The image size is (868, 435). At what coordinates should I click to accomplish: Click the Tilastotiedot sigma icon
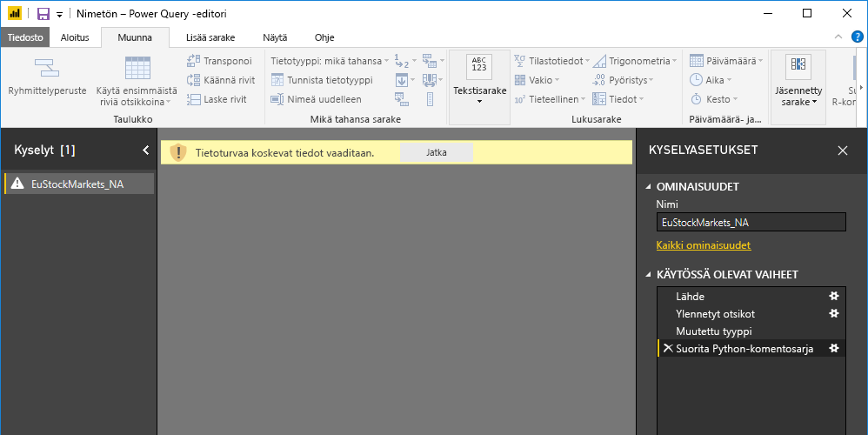pos(520,61)
